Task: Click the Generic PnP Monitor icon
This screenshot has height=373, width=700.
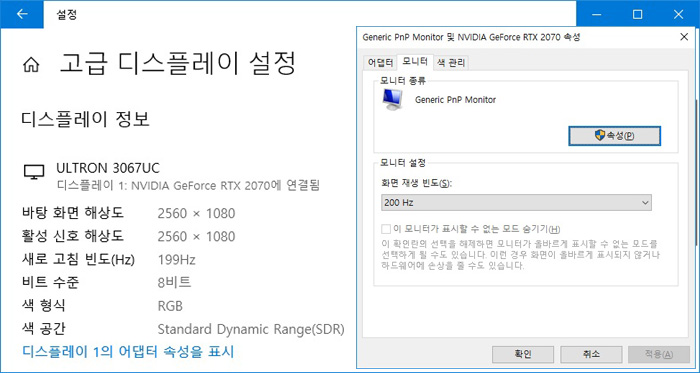Action: point(392,99)
